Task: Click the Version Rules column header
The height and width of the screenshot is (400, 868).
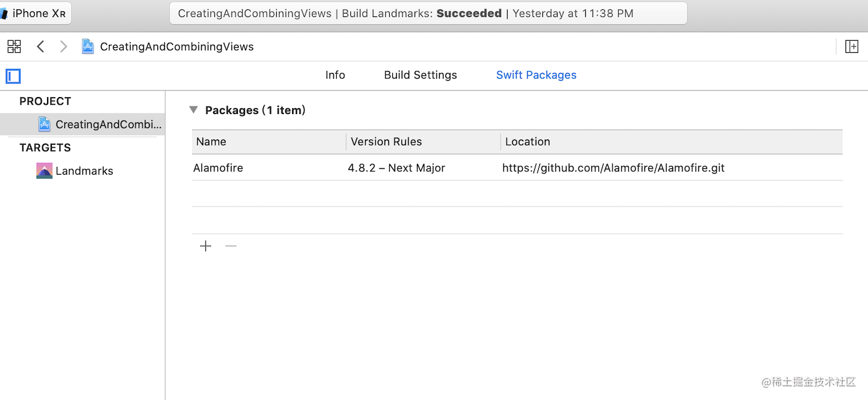Action: click(423, 142)
